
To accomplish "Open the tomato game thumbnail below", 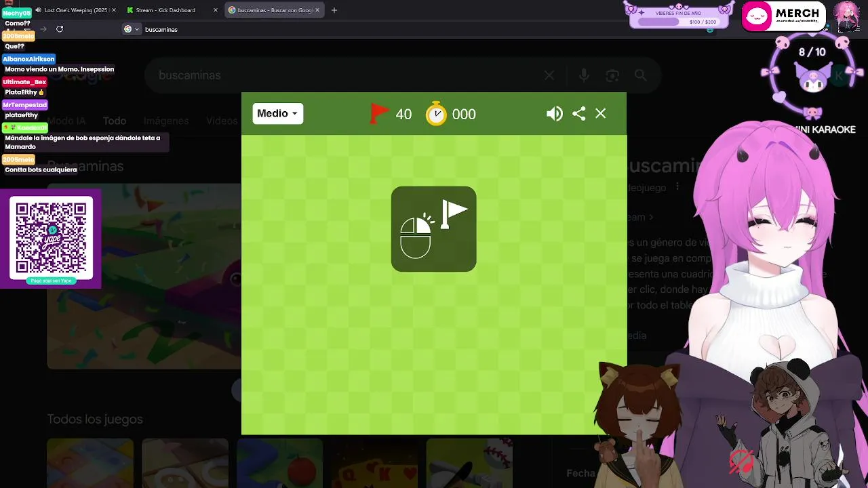I will [279, 464].
